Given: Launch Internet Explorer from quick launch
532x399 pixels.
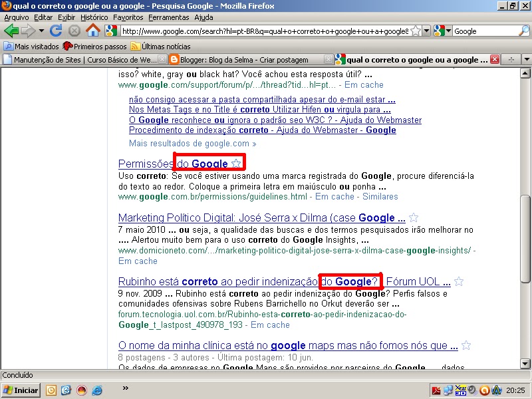Looking at the screenshot, I should tap(97, 390).
